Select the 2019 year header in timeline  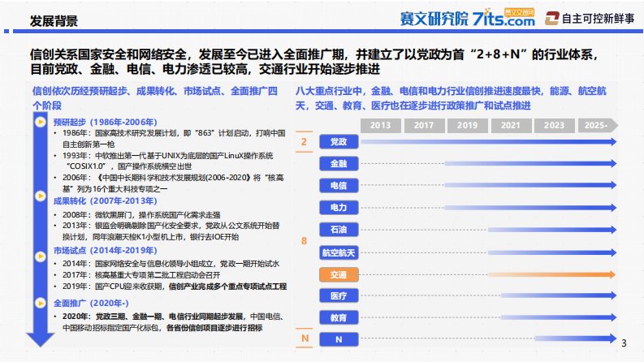point(467,125)
